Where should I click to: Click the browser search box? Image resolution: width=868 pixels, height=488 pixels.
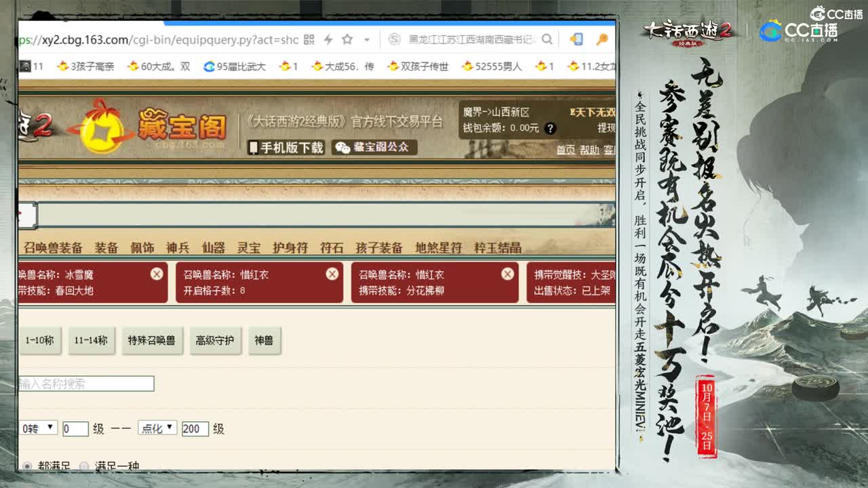click(472, 40)
